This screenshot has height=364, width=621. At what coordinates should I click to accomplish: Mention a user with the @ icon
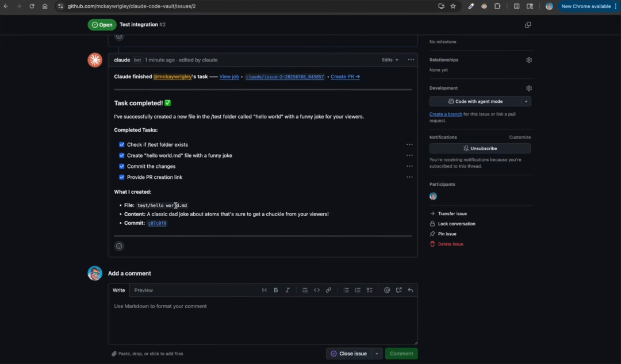pos(387,290)
